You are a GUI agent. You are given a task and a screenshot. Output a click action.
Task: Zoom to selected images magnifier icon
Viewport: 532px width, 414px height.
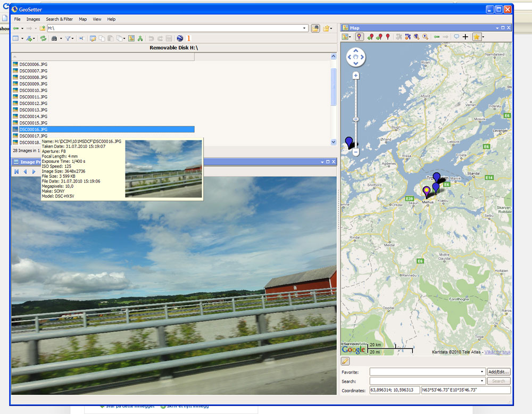[417, 37]
